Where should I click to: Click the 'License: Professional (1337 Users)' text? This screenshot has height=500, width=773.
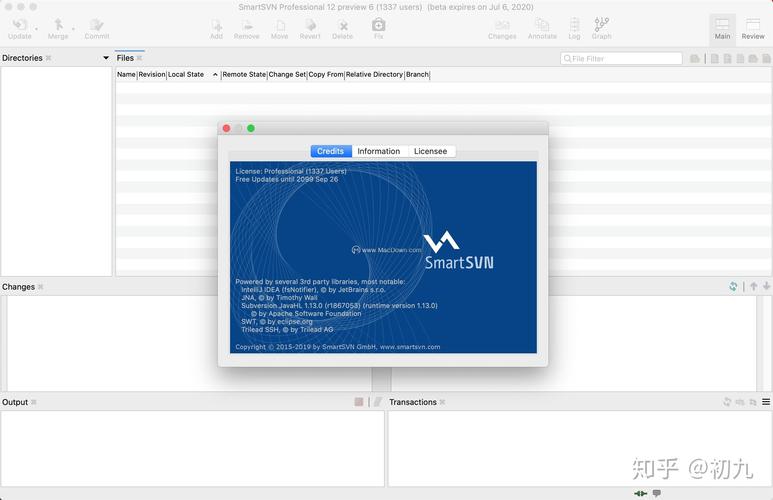pyautogui.click(x=291, y=171)
